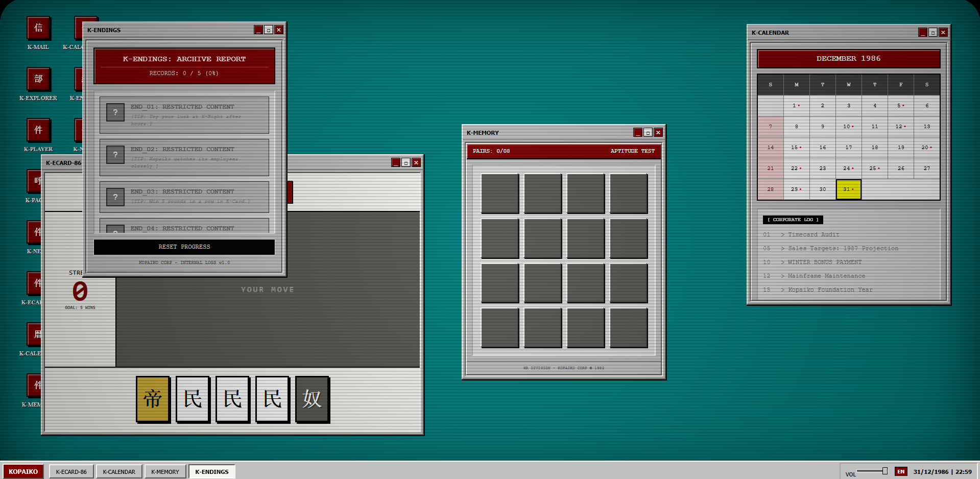
Task: Pick December 10 in the calendar grid
Action: 848,127
